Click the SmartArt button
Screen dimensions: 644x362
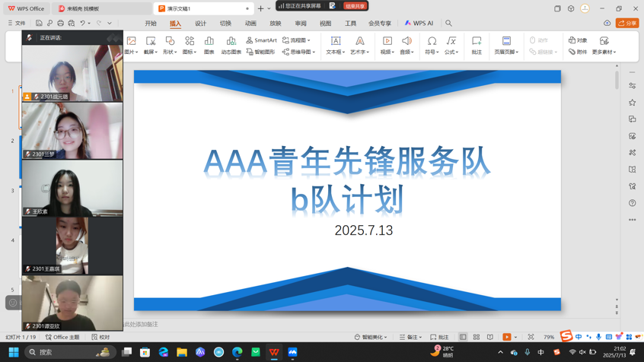(x=261, y=40)
